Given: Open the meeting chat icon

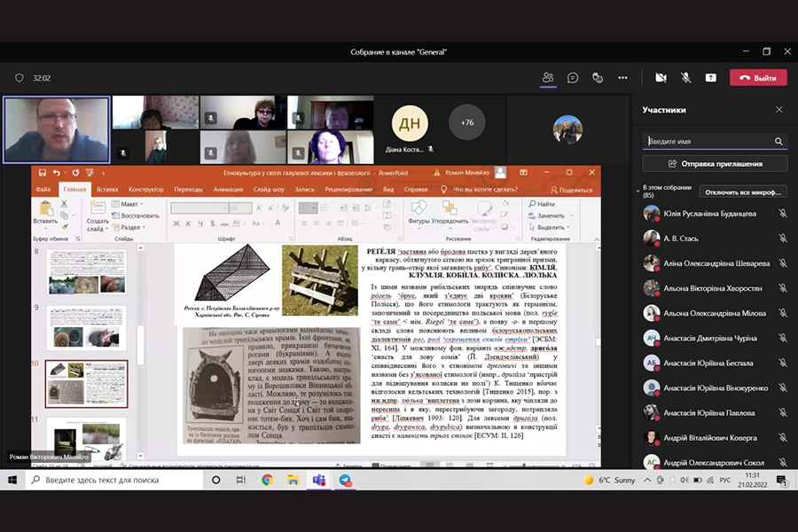Looking at the screenshot, I should tap(573, 78).
